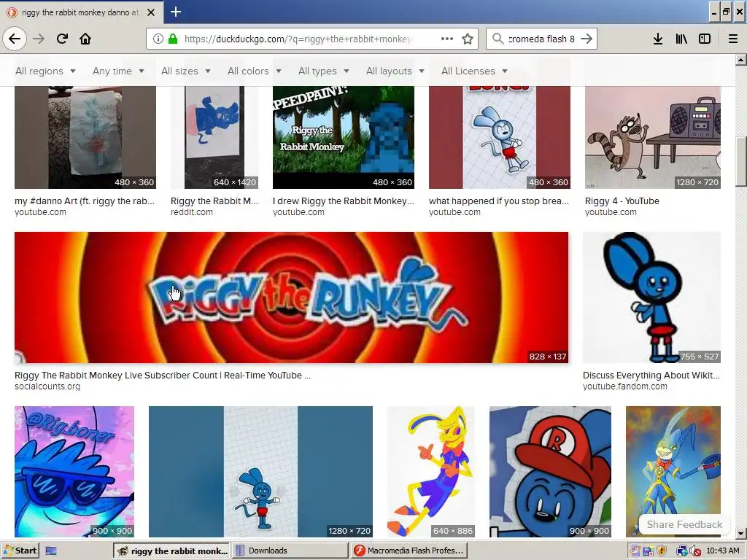
Task: Click the Live Subscriber Count result title
Action: pyautogui.click(x=163, y=376)
